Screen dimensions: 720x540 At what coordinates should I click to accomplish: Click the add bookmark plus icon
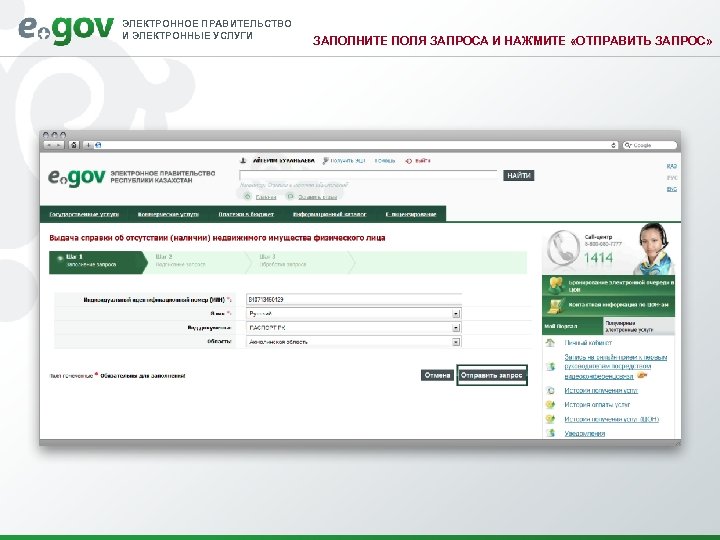pyautogui.click(x=88, y=145)
